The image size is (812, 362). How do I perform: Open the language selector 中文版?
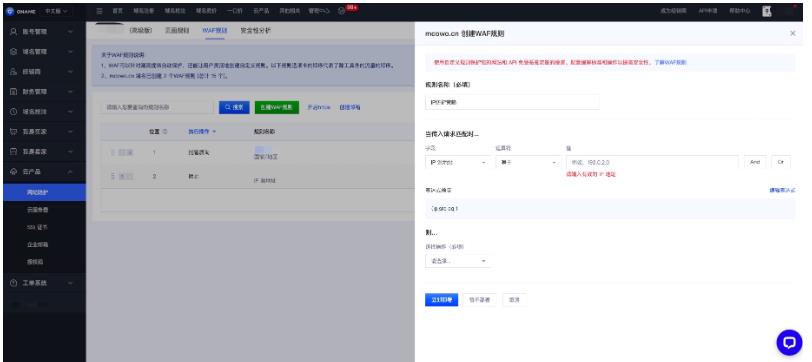(x=56, y=11)
